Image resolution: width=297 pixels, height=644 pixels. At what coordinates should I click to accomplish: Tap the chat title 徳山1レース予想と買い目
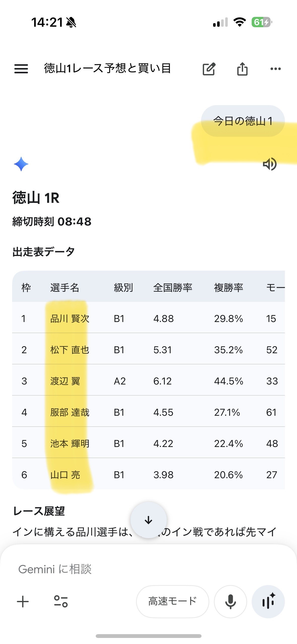(108, 68)
